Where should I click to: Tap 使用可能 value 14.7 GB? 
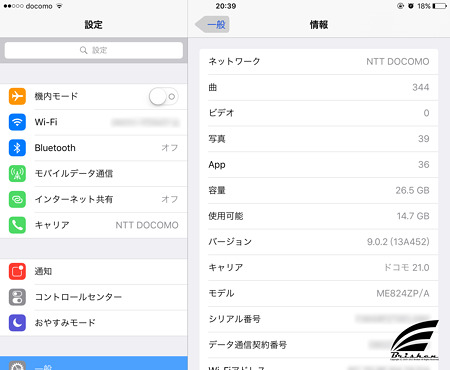413,216
